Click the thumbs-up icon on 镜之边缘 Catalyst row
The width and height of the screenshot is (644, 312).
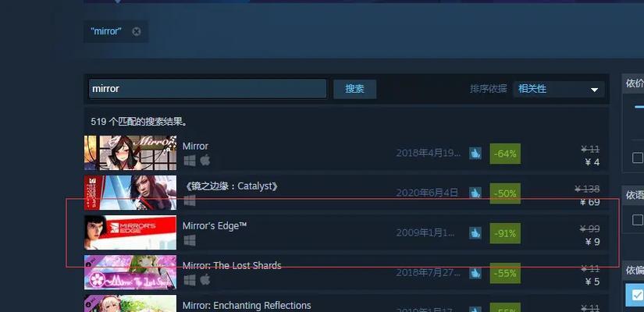[x=475, y=193]
